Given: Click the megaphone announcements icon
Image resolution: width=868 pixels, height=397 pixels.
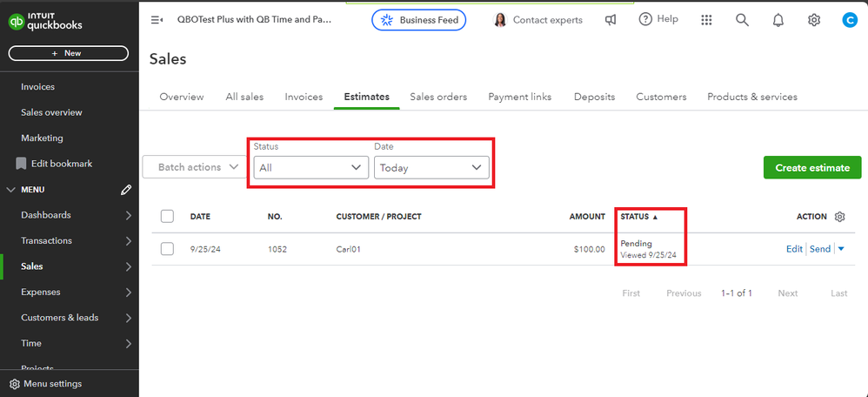Looking at the screenshot, I should tap(611, 20).
